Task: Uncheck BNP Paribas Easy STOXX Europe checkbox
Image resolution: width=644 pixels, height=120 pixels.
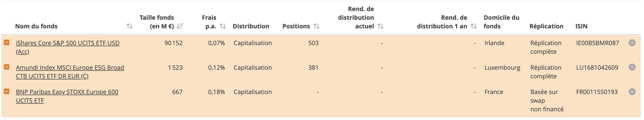Action: coord(6,91)
